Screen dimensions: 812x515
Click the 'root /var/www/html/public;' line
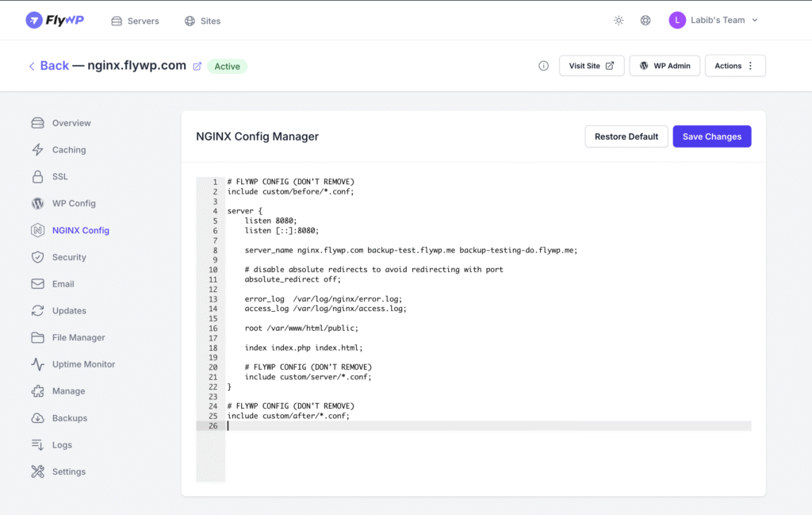[301, 328]
